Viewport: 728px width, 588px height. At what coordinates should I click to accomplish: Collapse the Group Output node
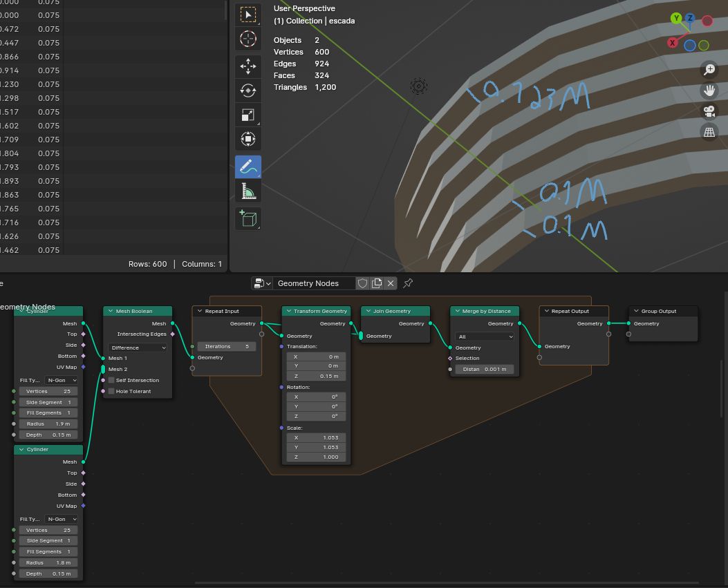click(636, 311)
